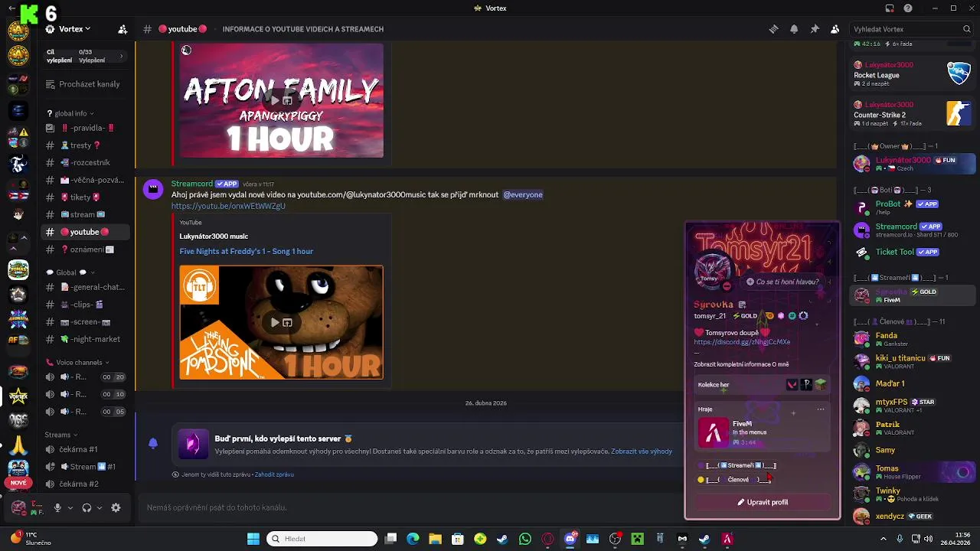Open the Counter-Strike 2 activity card icon
Viewport: 980px width, 551px height.
pyautogui.click(x=959, y=113)
